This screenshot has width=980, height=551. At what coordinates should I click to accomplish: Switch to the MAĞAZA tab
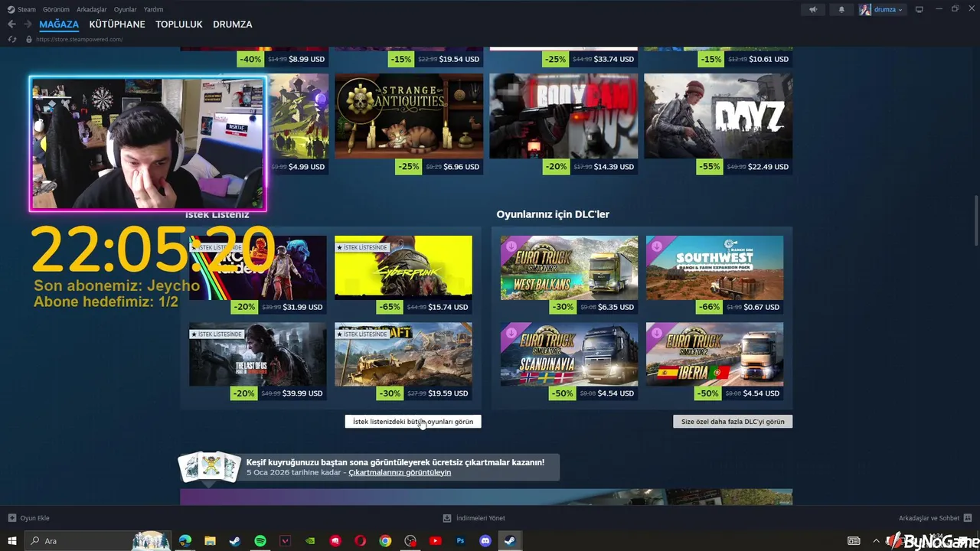(59, 24)
